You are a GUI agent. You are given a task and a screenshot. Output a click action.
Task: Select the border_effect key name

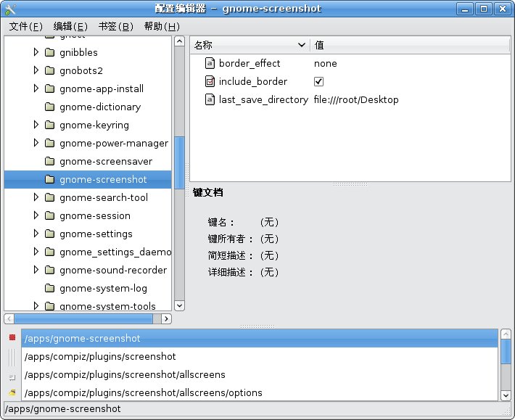250,63
